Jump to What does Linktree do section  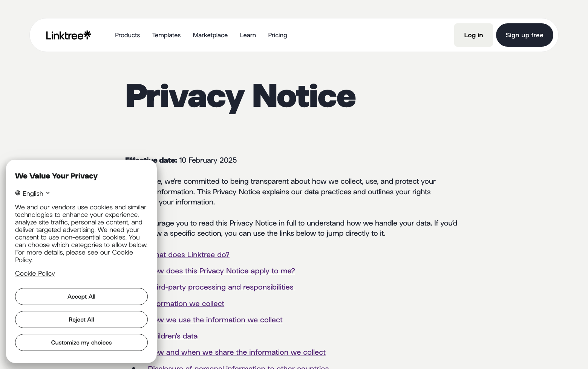click(x=193, y=255)
